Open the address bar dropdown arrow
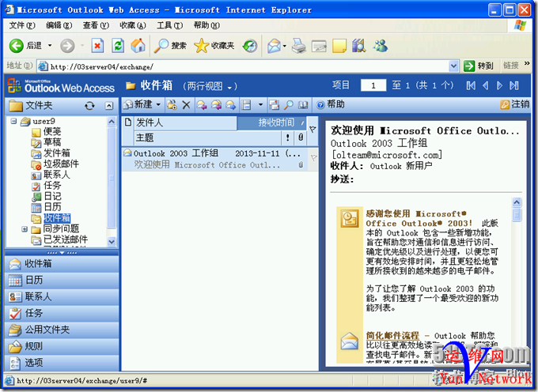The image size is (538, 392). [453, 66]
